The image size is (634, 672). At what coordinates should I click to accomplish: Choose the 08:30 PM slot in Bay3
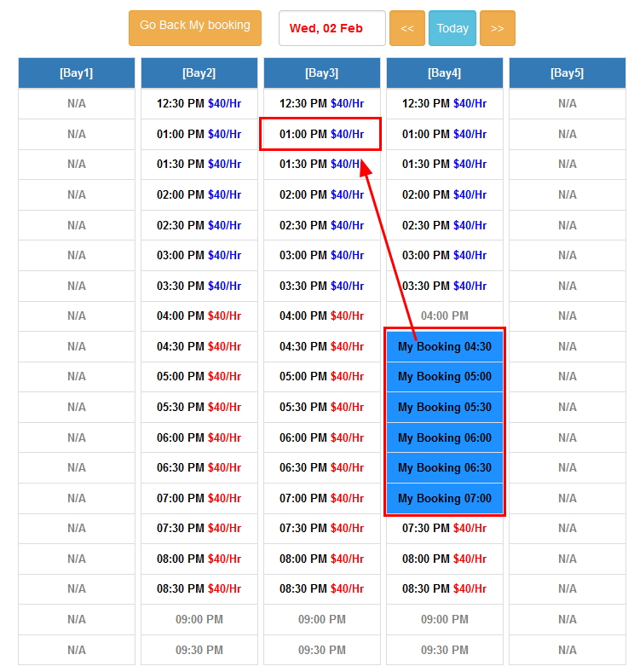[321, 588]
